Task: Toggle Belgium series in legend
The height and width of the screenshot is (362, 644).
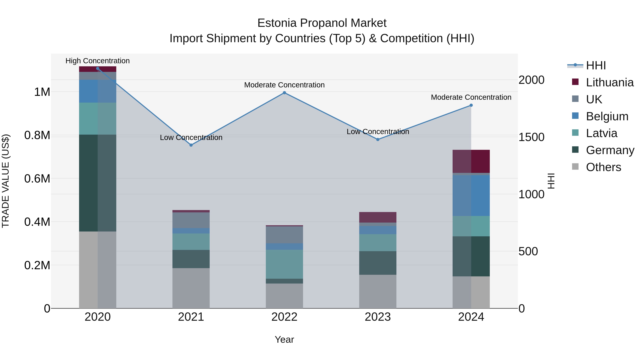Action: point(600,116)
